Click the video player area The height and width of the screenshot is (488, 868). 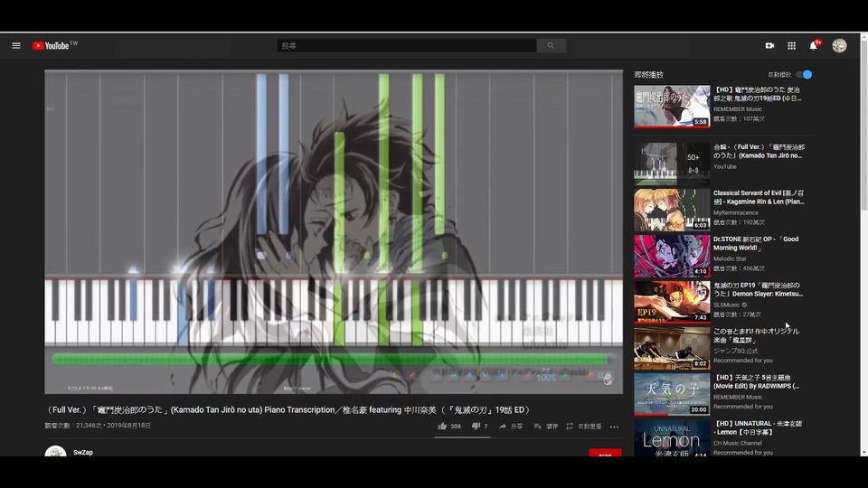pos(334,231)
